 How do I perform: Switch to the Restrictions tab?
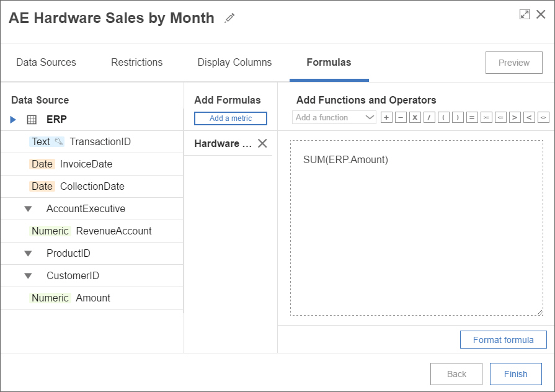click(136, 62)
